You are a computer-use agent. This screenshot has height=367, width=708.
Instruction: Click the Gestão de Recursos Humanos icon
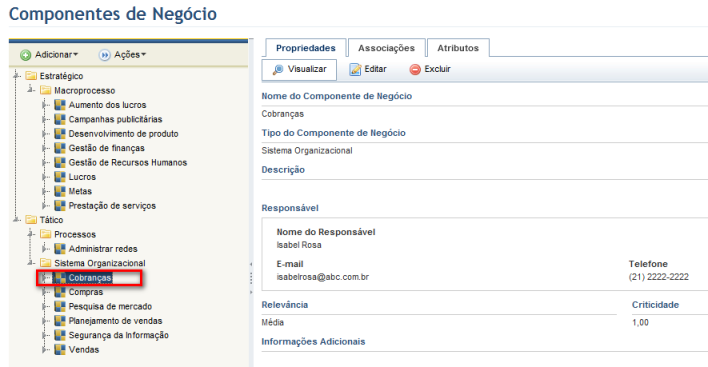point(60,163)
